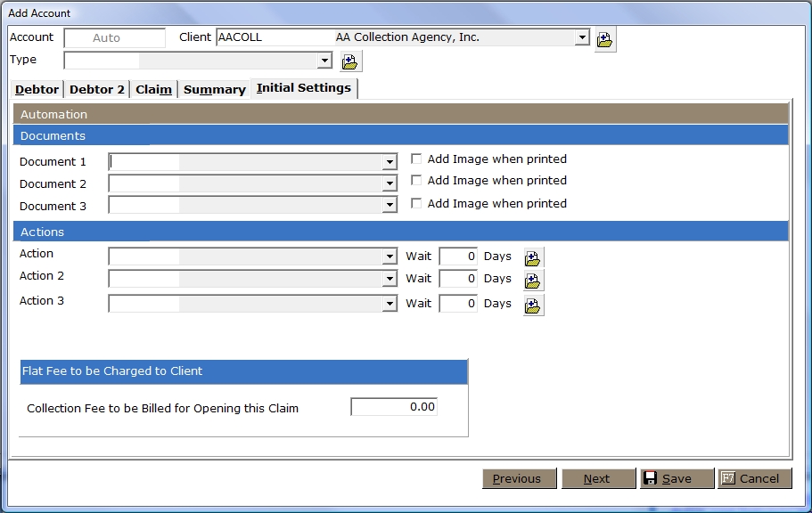Image resolution: width=812 pixels, height=513 pixels.
Task: Click the Collection Fee amount field
Action: [x=394, y=407]
